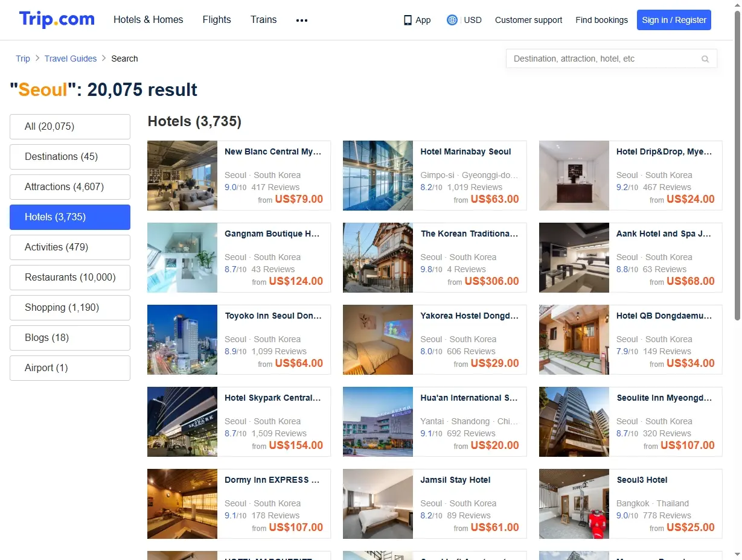
Task: Click Aank Hotel and Spa title
Action: 664,234
